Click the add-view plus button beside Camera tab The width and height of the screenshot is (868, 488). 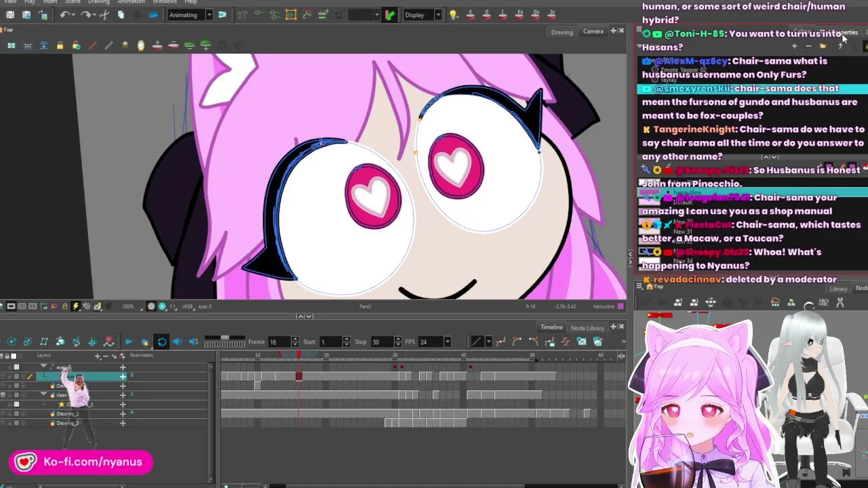[x=613, y=30]
